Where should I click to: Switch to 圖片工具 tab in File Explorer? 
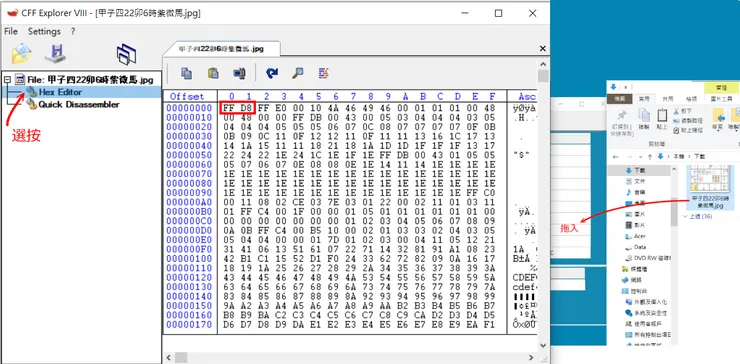[x=722, y=99]
